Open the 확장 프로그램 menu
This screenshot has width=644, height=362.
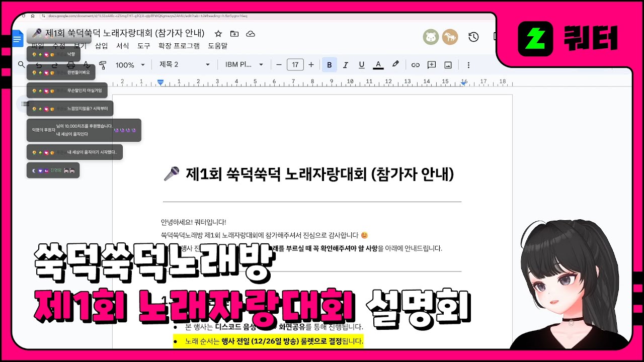coord(179,46)
